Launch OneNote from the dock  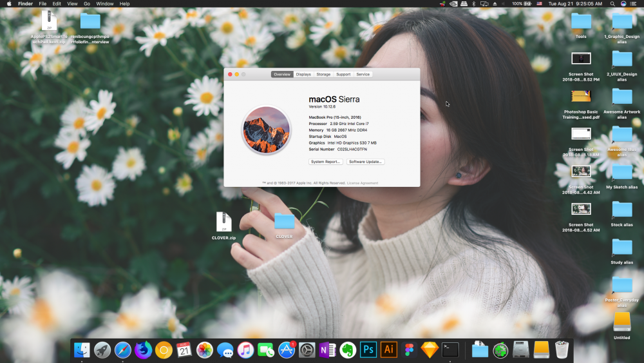tap(327, 350)
